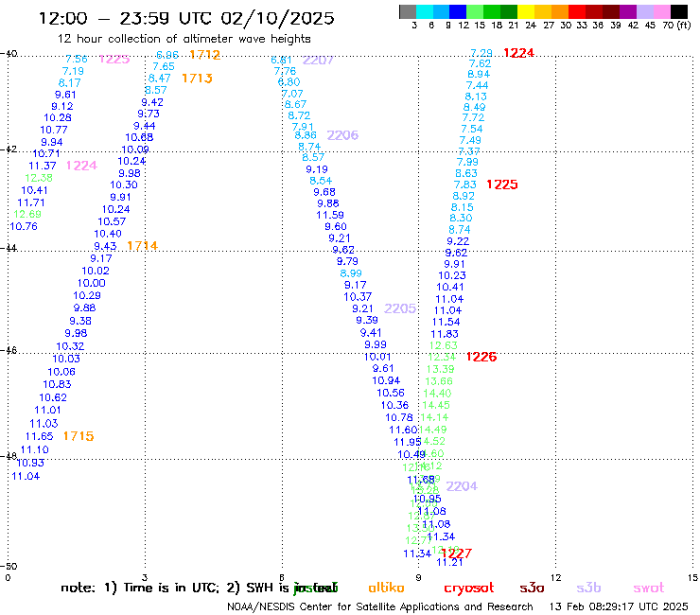
Task: Select the "s3b" satellite legend label
Action: (588, 588)
